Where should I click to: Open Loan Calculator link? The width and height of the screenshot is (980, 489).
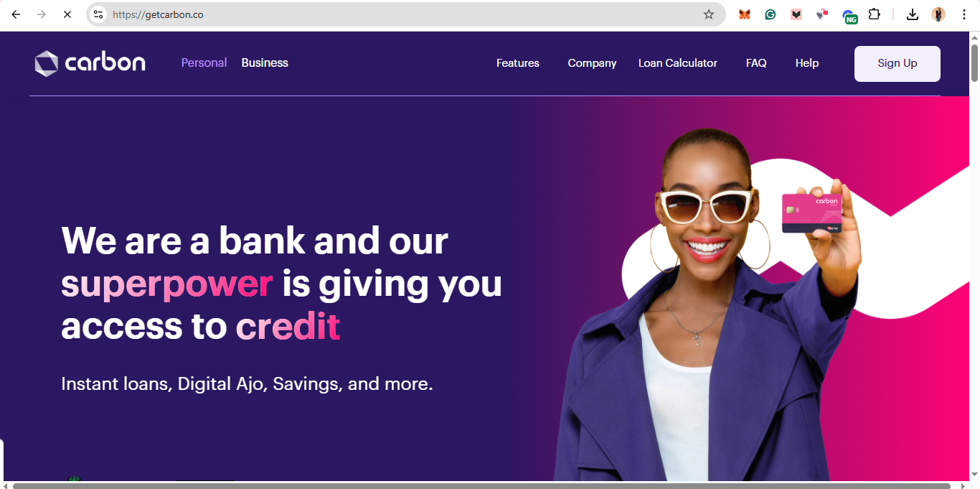(x=678, y=63)
